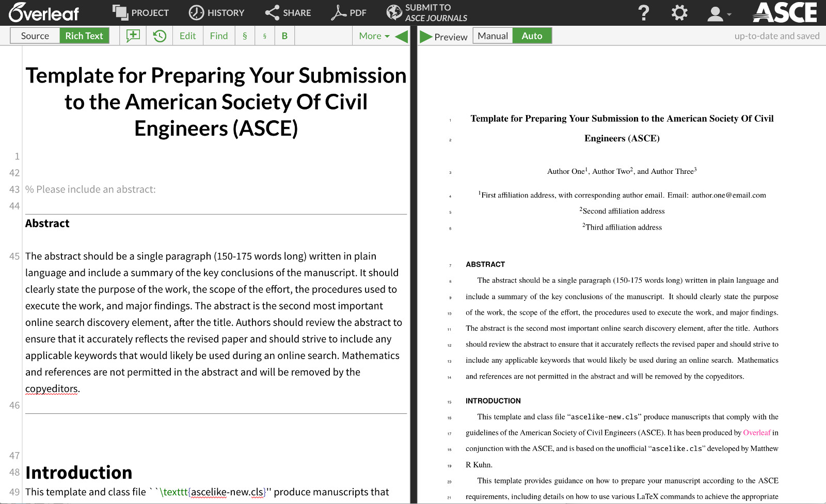Open the user account dropdown
The height and width of the screenshot is (504, 826).
(x=719, y=13)
